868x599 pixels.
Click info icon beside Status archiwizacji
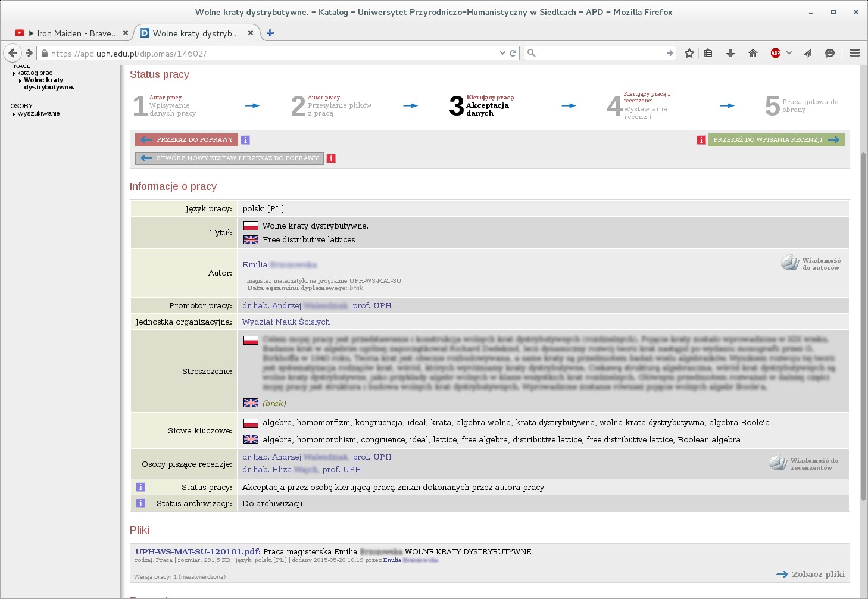140,503
